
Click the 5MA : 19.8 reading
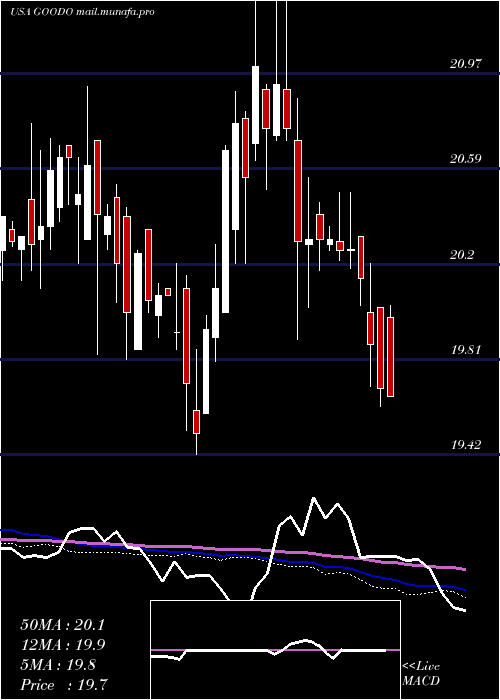coord(58,665)
